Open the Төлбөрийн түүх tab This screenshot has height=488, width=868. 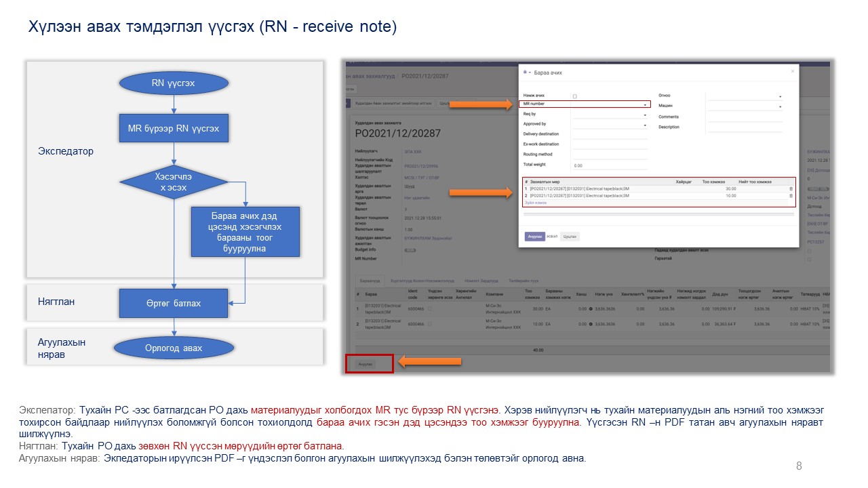pyautogui.click(x=524, y=281)
